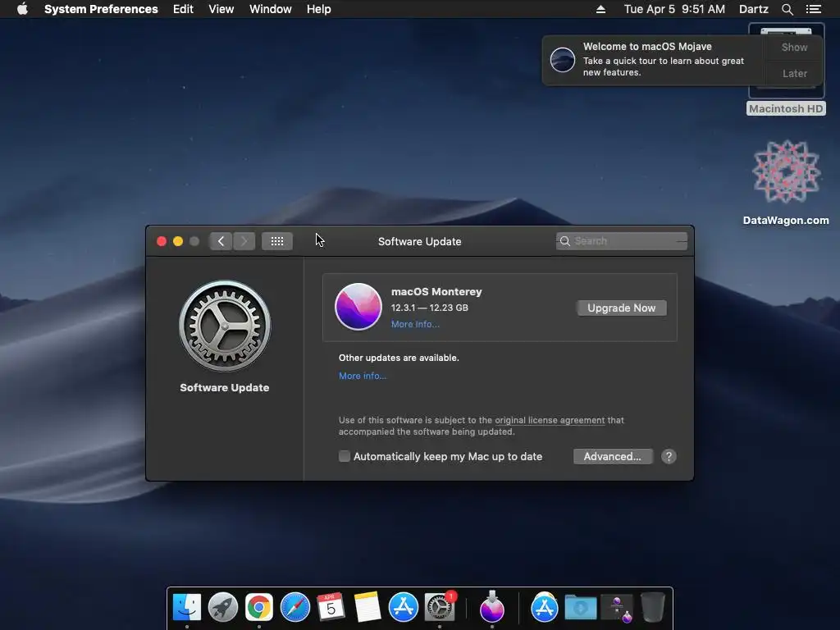Minimize the Software Update window
This screenshot has height=630, width=840.
tap(178, 241)
